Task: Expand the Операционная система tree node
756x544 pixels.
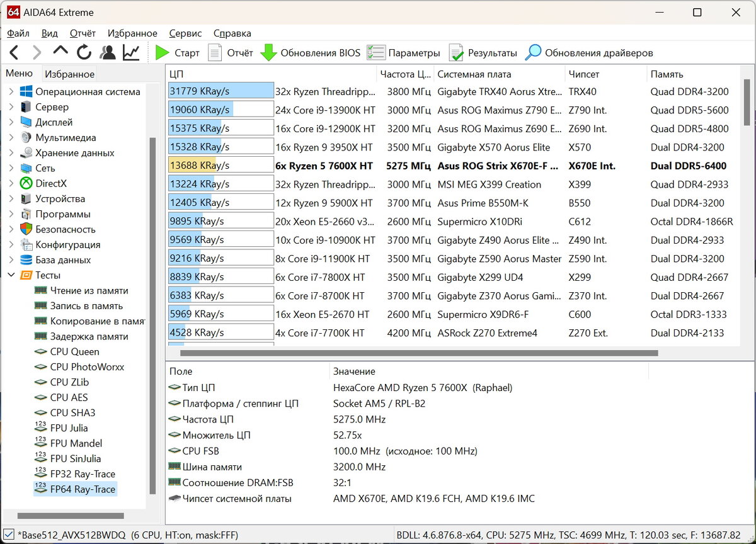Action: (x=11, y=92)
